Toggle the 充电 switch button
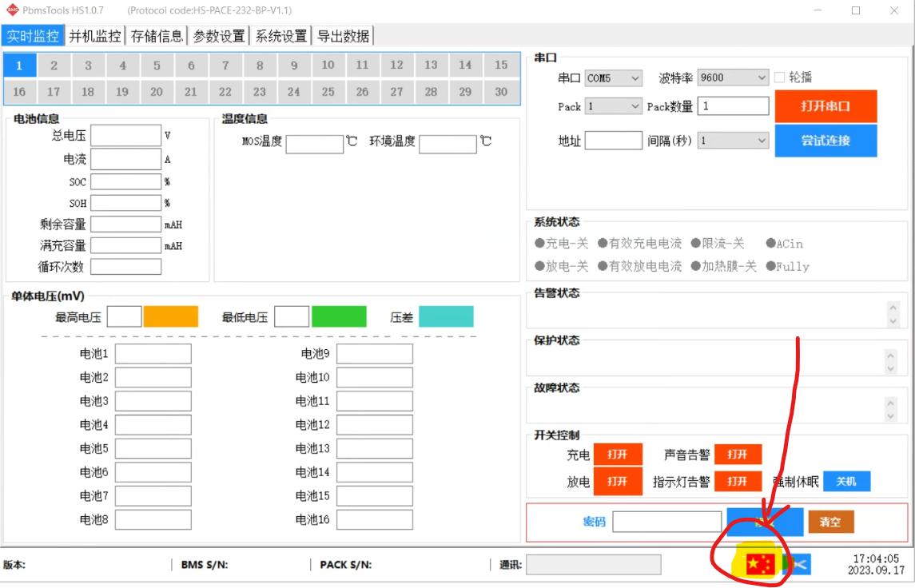 618,455
